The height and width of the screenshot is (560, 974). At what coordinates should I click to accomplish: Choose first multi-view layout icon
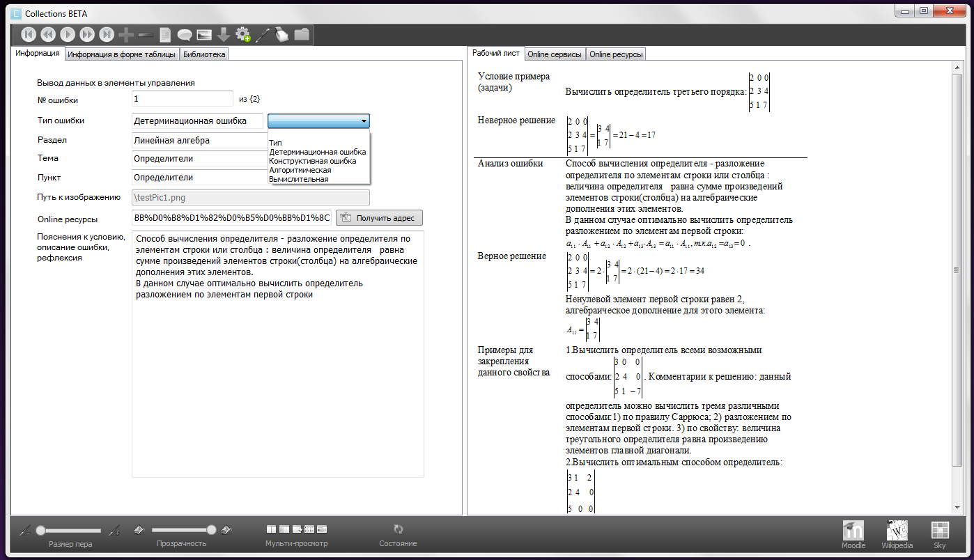click(x=272, y=530)
